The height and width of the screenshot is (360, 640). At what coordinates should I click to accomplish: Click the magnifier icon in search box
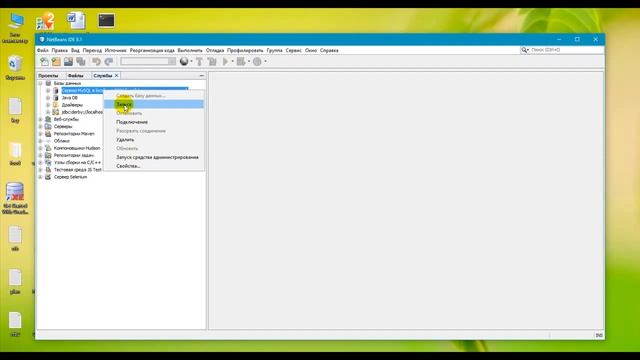(524, 50)
